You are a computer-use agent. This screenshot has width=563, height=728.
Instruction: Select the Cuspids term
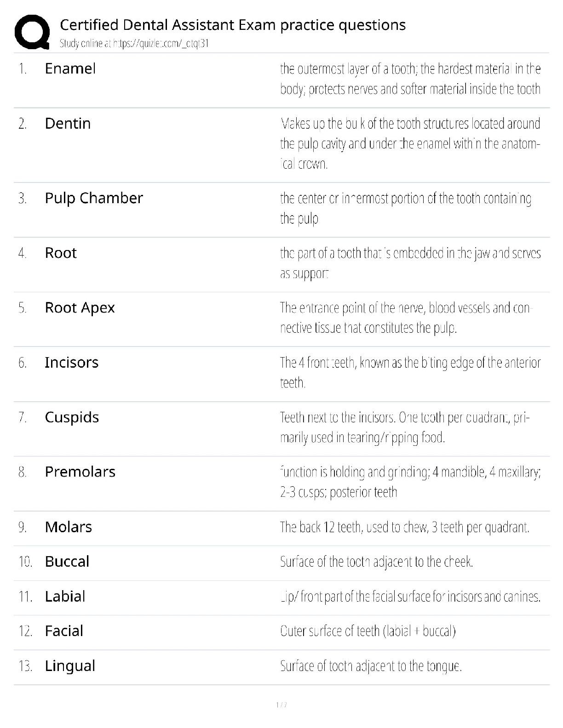click(72, 417)
